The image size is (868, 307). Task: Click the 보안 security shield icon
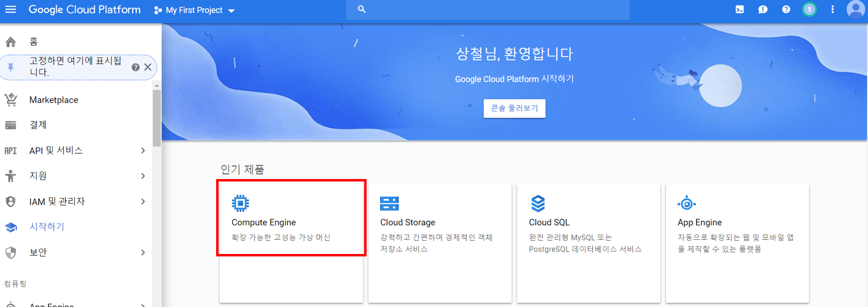[11, 253]
